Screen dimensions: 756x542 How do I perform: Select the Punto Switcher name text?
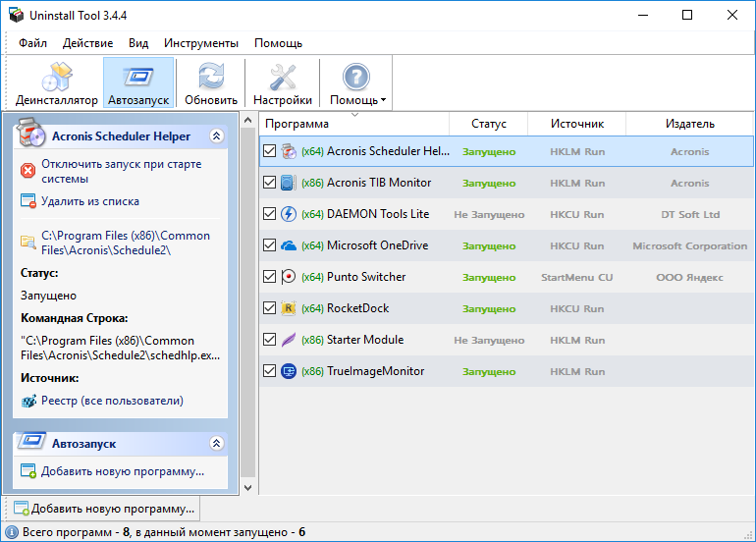pos(366,277)
